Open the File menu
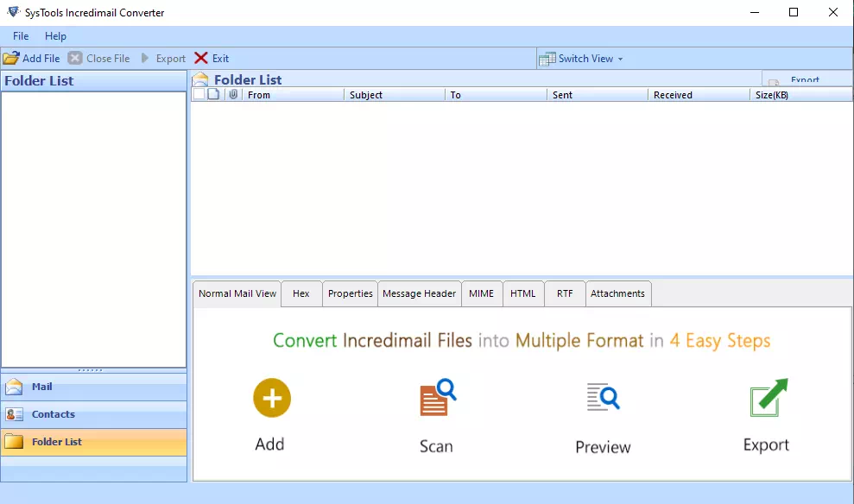Screen dimensions: 854x504 [x=21, y=36]
